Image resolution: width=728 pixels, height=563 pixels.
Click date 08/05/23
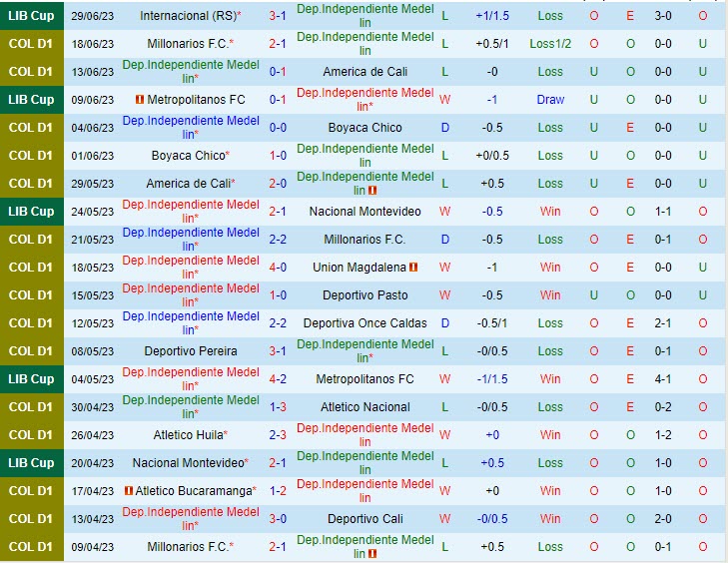[93, 351]
